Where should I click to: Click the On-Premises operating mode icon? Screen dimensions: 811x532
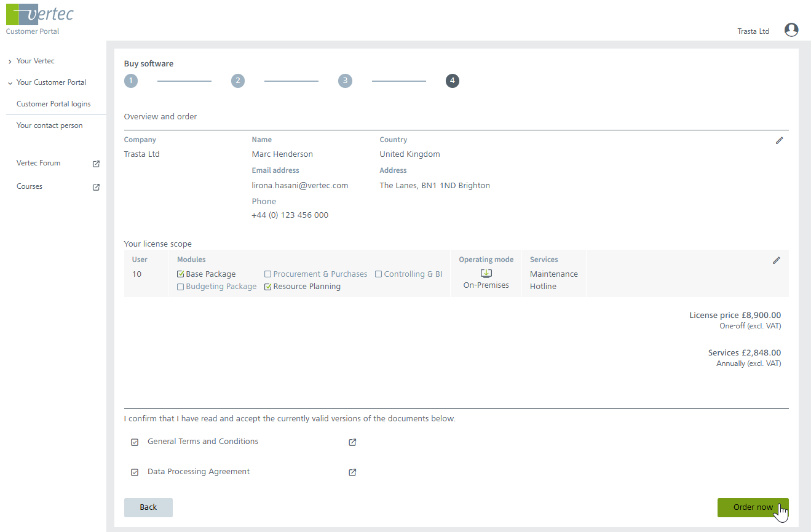click(x=486, y=274)
